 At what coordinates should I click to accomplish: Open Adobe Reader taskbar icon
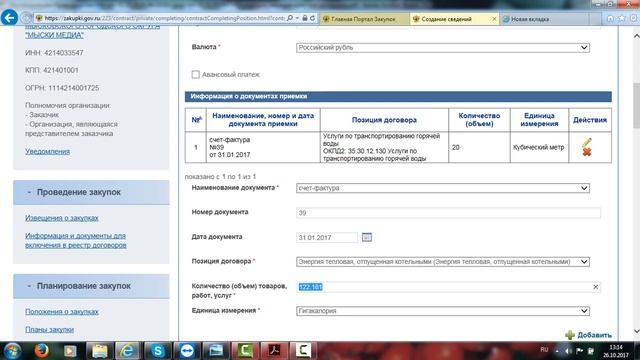point(274,351)
